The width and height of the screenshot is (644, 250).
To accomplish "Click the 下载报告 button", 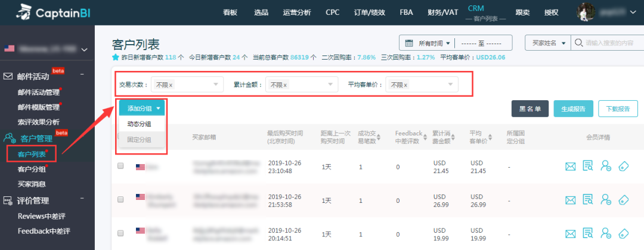I will tap(618, 109).
